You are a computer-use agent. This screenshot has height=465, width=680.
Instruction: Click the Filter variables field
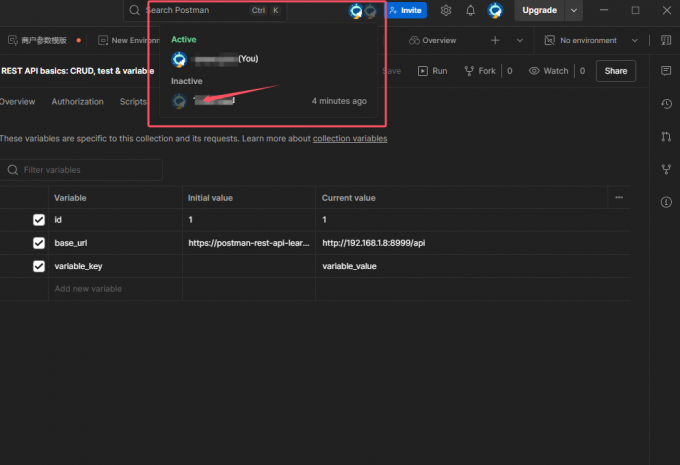[81, 170]
